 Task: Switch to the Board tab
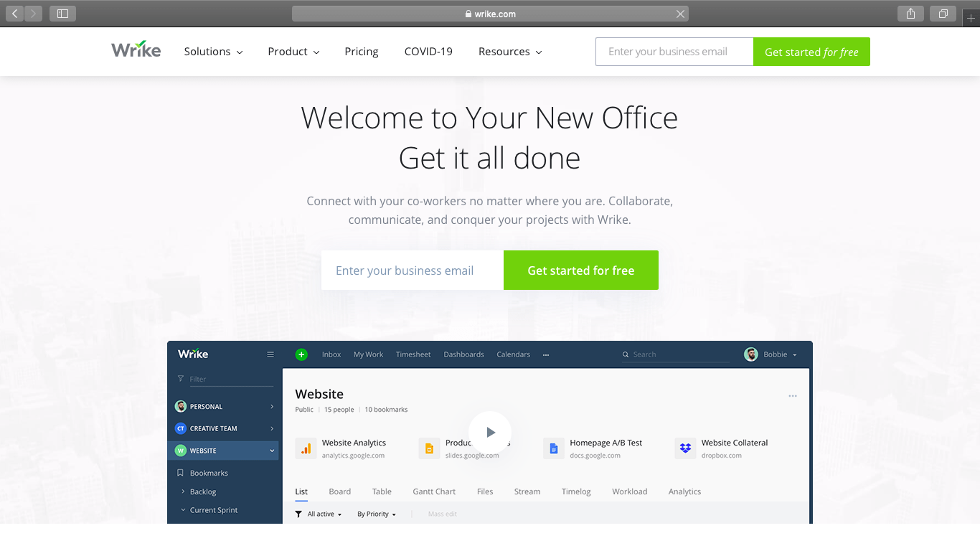340,491
